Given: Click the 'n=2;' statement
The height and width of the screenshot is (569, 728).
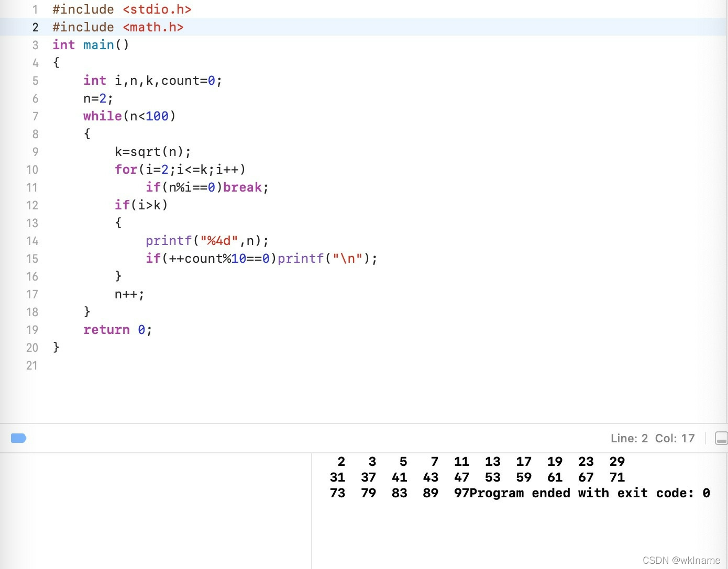Looking at the screenshot, I should (98, 98).
